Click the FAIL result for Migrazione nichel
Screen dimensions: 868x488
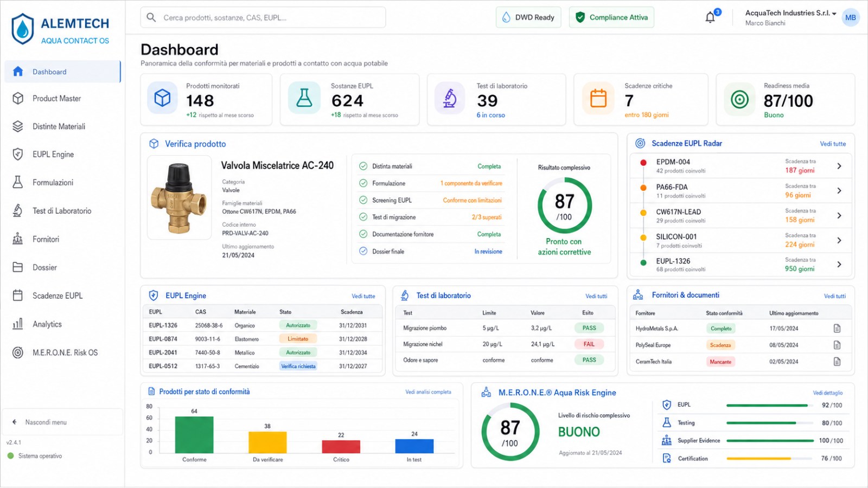click(589, 344)
